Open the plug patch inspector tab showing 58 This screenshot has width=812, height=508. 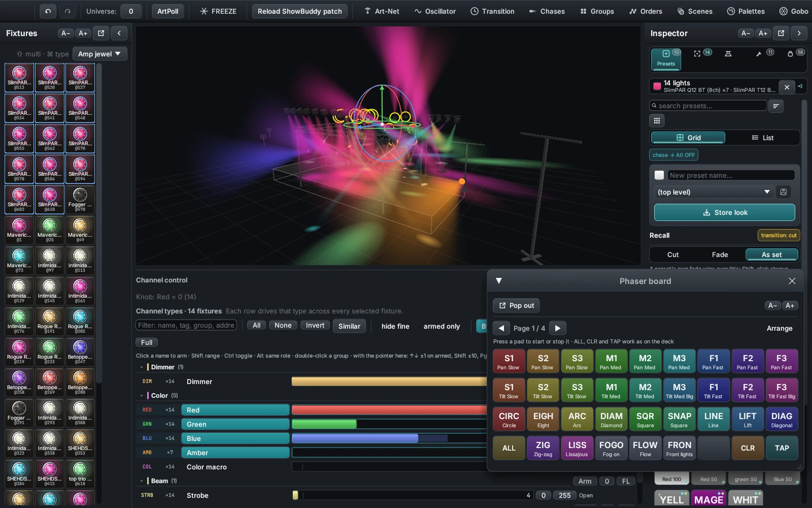[x=795, y=53]
